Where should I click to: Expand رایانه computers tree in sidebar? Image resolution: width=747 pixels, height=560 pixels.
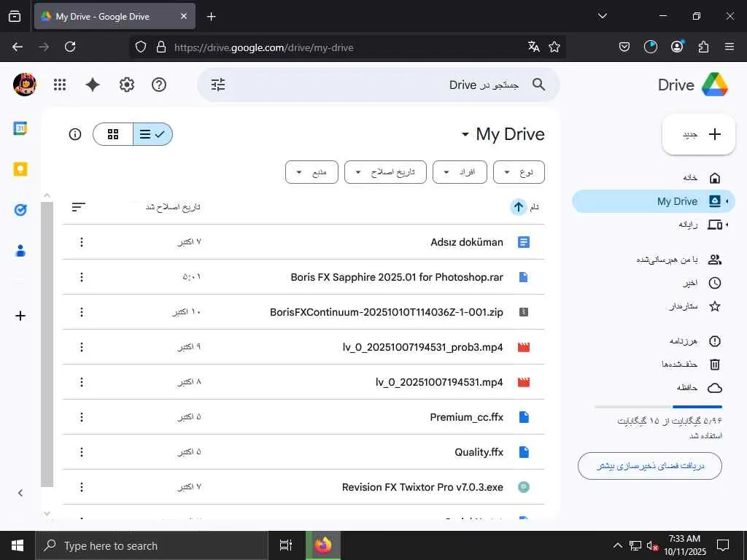tap(727, 225)
